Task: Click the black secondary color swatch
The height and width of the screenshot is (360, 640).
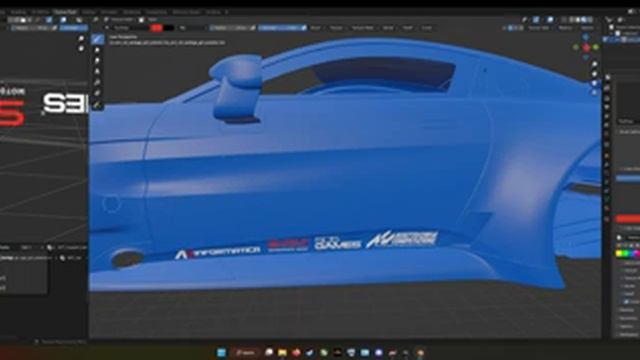Action: [x=169, y=28]
